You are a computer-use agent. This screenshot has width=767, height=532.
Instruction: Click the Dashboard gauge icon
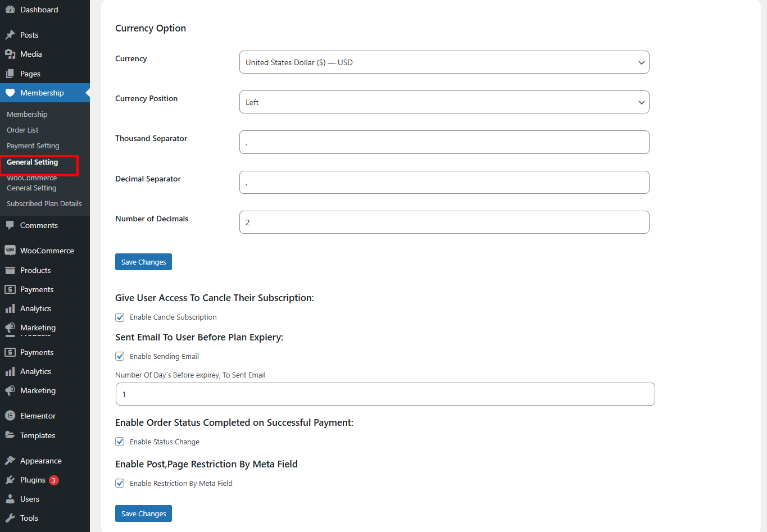(x=10, y=10)
